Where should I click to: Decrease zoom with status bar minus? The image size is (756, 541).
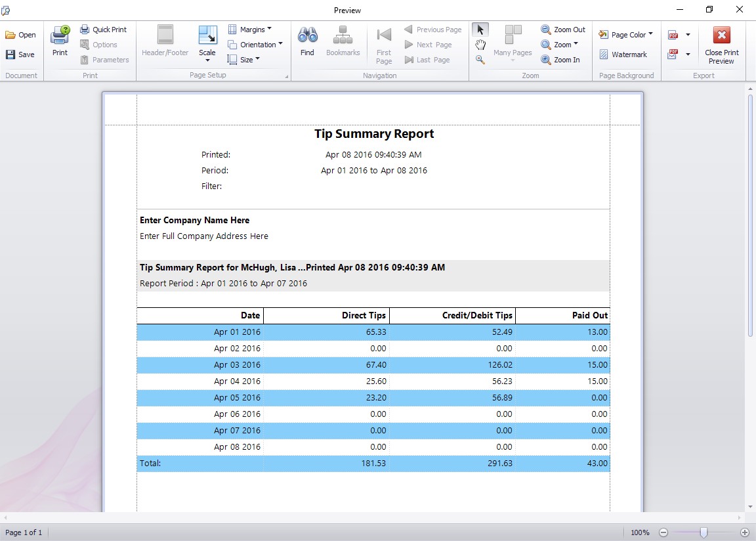[x=663, y=532]
